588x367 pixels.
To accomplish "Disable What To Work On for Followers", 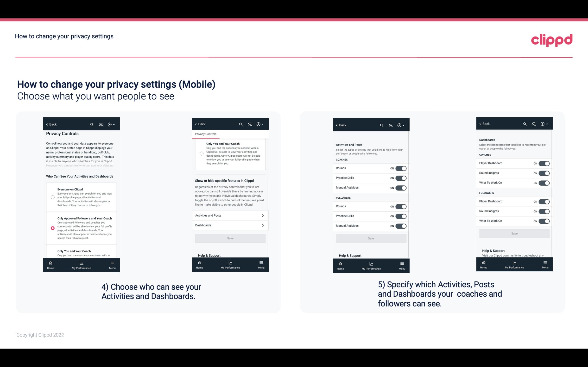I will [x=544, y=221].
